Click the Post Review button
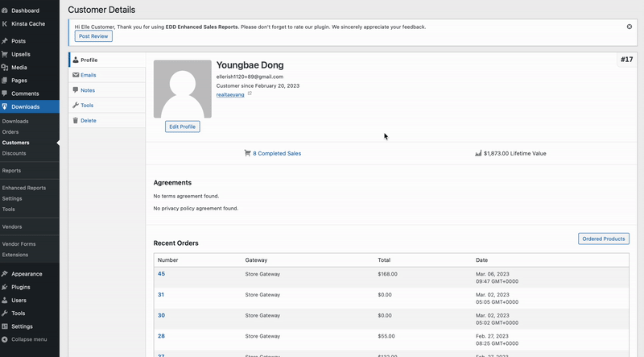 point(93,36)
